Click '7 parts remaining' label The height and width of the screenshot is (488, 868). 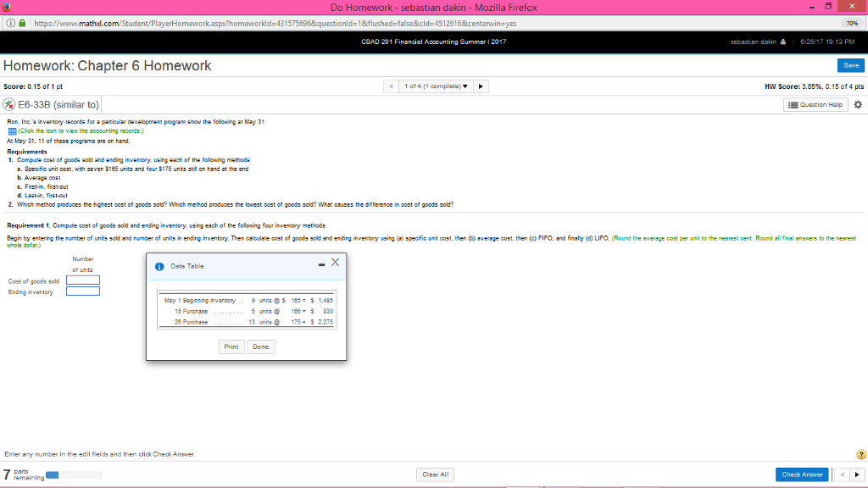coord(24,474)
